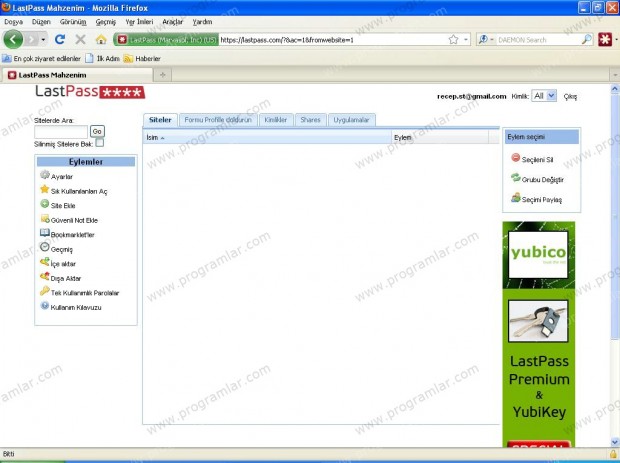The image size is (620, 463).
Task: Click the LastPass logo
Action: tap(90, 92)
